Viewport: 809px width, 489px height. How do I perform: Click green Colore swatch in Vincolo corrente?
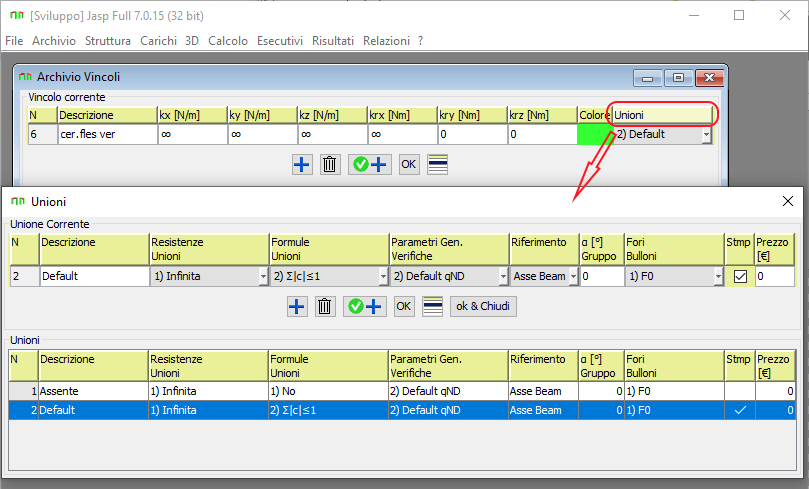point(594,135)
